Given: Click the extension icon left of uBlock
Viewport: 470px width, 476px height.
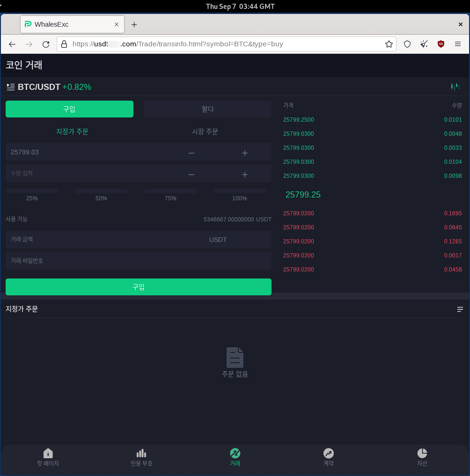Looking at the screenshot, I should [x=424, y=44].
